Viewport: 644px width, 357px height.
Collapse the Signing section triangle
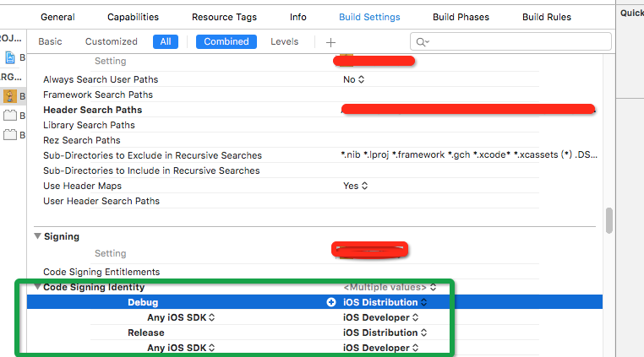[38, 236]
